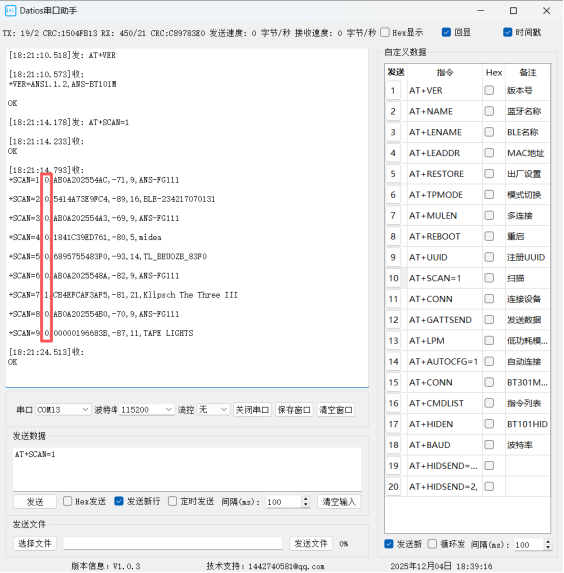
Task: Click 发送文件 button
Action: pos(311,543)
